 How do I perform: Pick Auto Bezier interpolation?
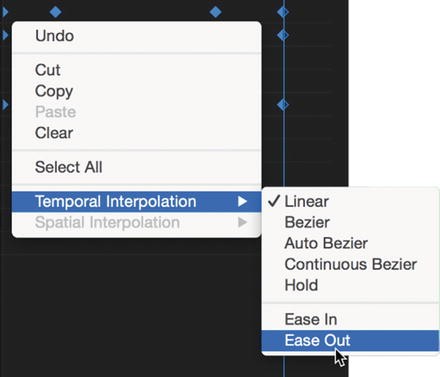pyautogui.click(x=350, y=243)
